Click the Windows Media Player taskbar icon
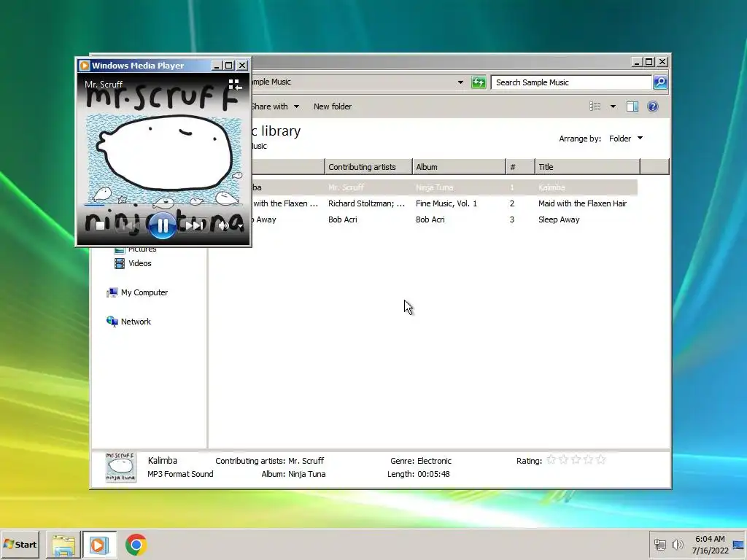The height and width of the screenshot is (560, 747). (x=99, y=545)
